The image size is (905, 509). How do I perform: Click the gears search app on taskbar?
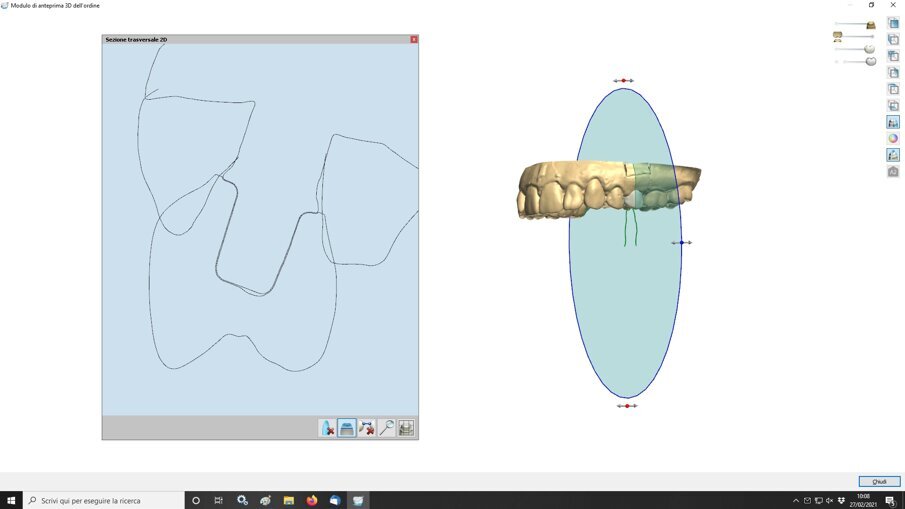click(242, 500)
